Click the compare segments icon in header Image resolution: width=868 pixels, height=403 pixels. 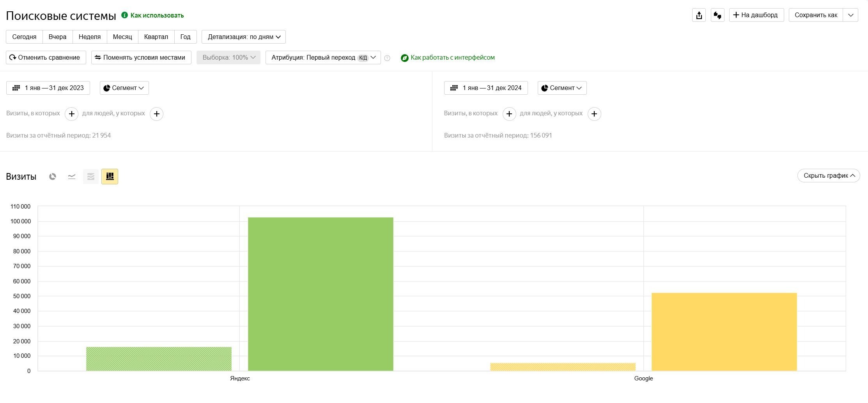(717, 15)
